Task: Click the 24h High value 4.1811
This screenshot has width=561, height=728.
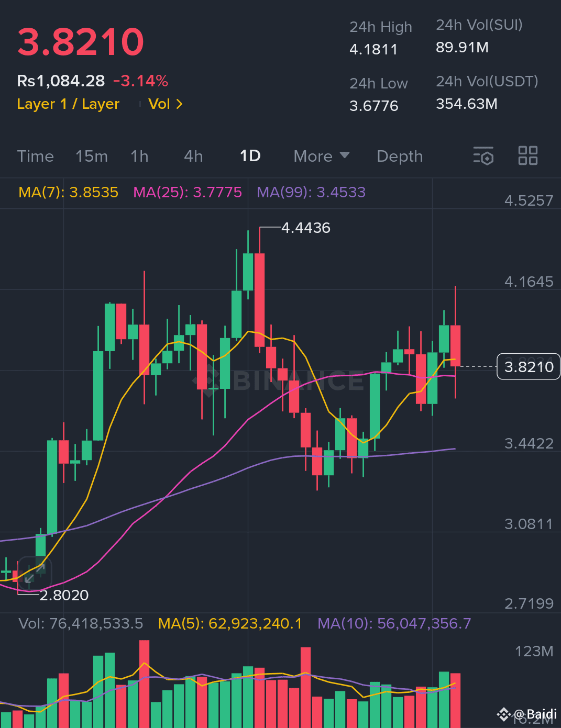Action: [373, 50]
